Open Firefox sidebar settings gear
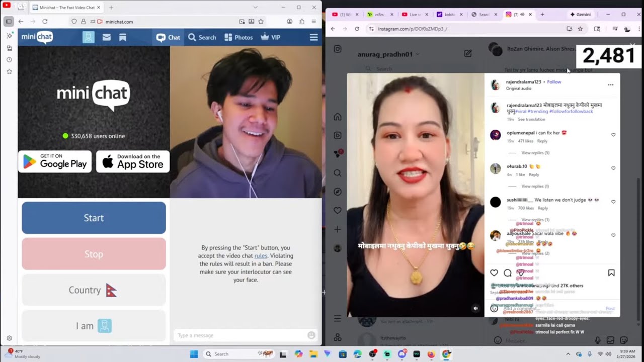 [9, 338]
